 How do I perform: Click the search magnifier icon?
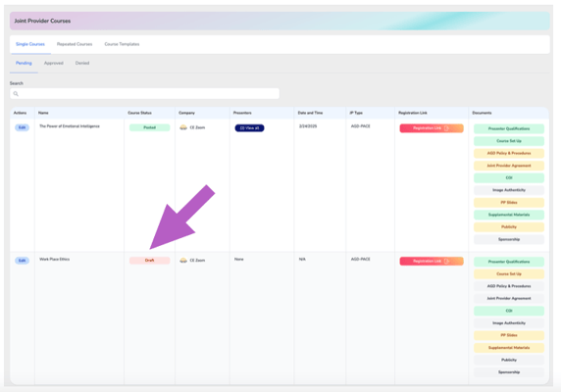point(16,94)
